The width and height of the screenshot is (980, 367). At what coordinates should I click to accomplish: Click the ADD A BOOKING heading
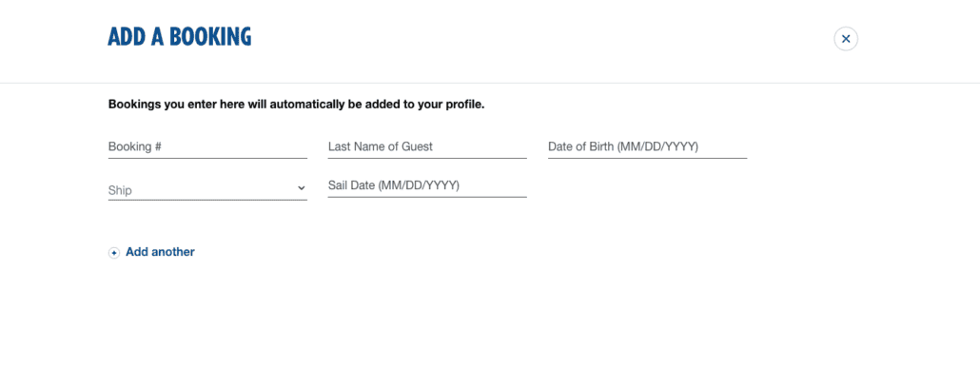click(180, 37)
